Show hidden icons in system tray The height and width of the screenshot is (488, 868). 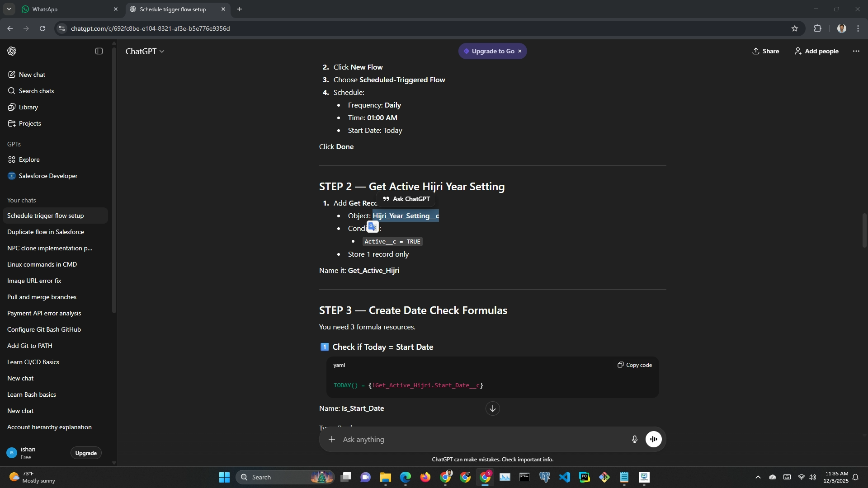[x=758, y=477]
